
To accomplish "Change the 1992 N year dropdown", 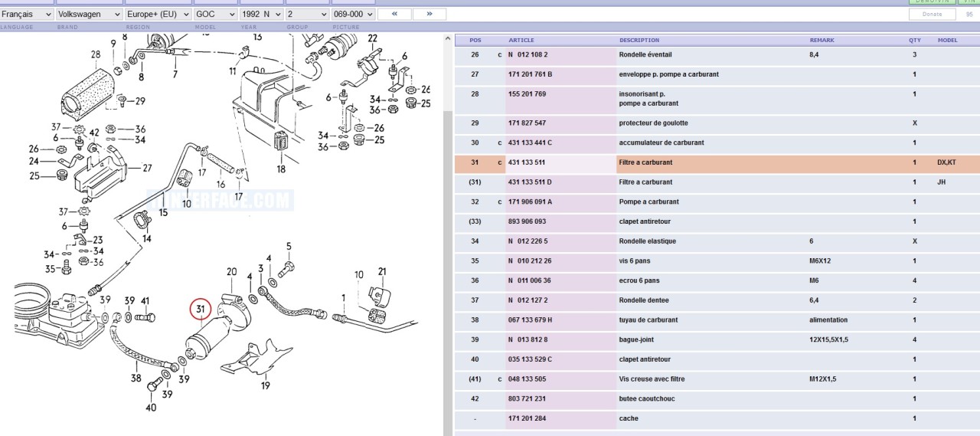I will [x=260, y=14].
